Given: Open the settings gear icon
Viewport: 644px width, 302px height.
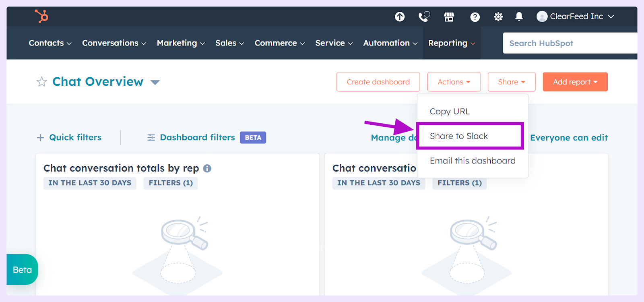Looking at the screenshot, I should pyautogui.click(x=498, y=17).
